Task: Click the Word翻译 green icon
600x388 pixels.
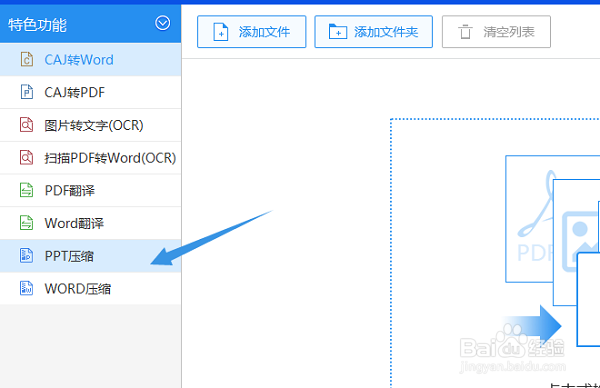Action: (x=26, y=223)
